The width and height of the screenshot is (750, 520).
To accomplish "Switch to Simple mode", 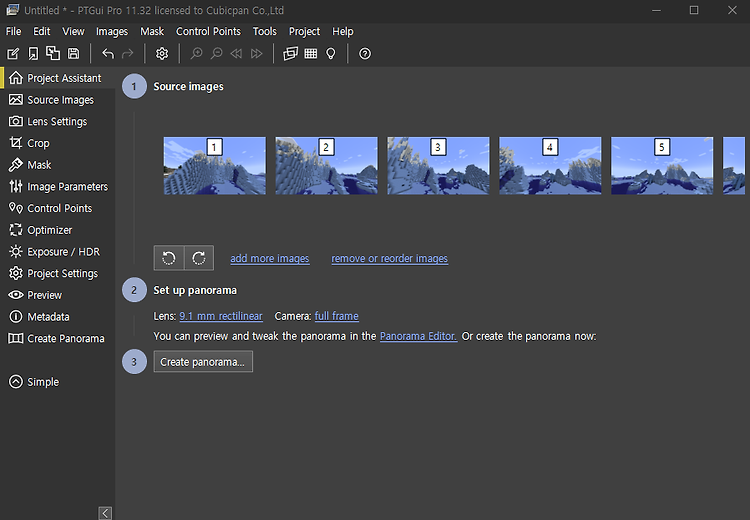I will [x=34, y=382].
